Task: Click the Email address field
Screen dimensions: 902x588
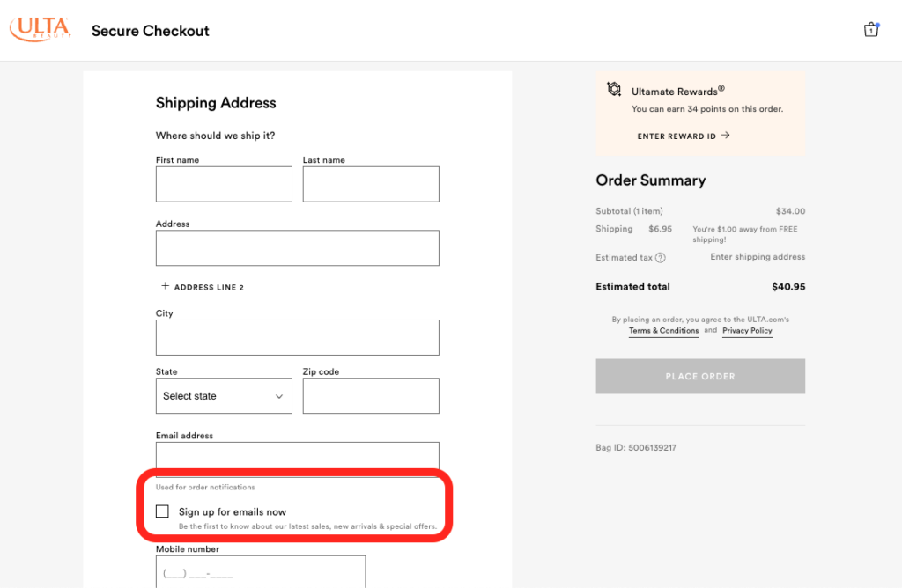Action: [x=297, y=457]
